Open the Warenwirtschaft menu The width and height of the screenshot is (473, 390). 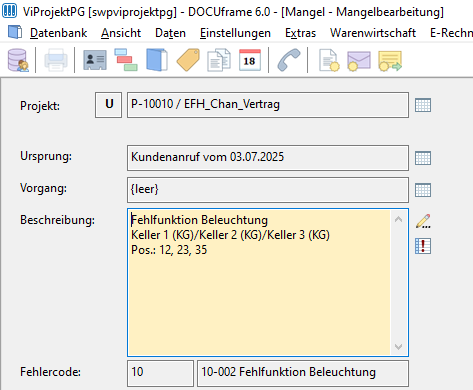pos(373,33)
